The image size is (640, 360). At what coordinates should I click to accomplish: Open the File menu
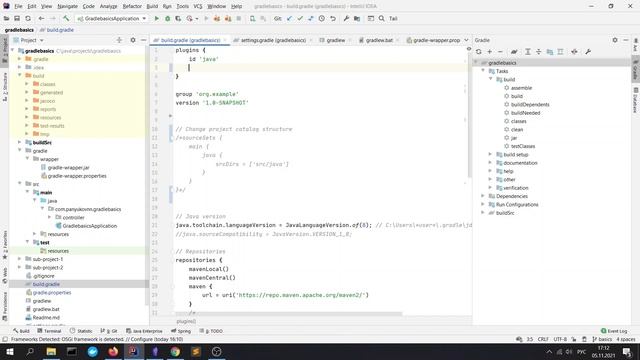pos(18,6)
